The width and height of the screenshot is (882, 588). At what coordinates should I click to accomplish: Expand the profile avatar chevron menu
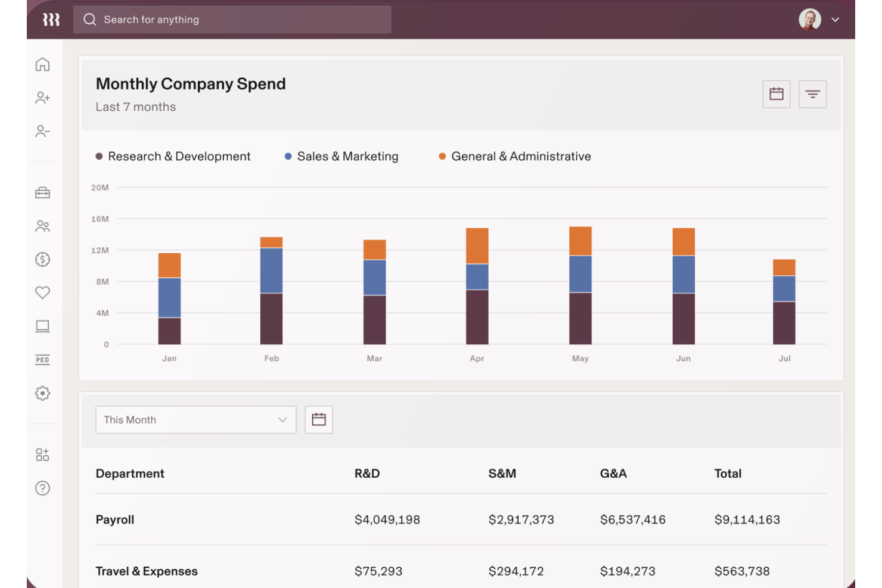(x=836, y=19)
